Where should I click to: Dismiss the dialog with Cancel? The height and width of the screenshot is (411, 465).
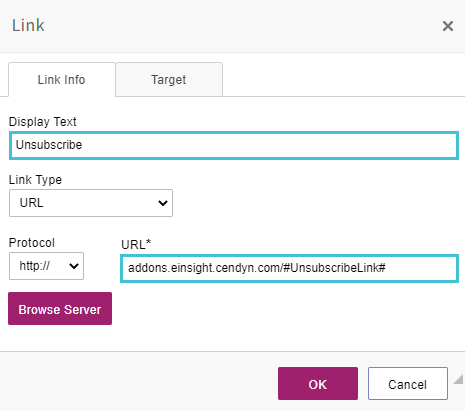tap(408, 384)
